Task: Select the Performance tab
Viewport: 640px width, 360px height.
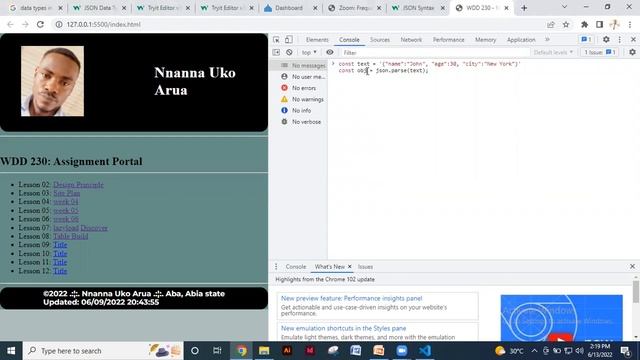Action: [x=449, y=40]
